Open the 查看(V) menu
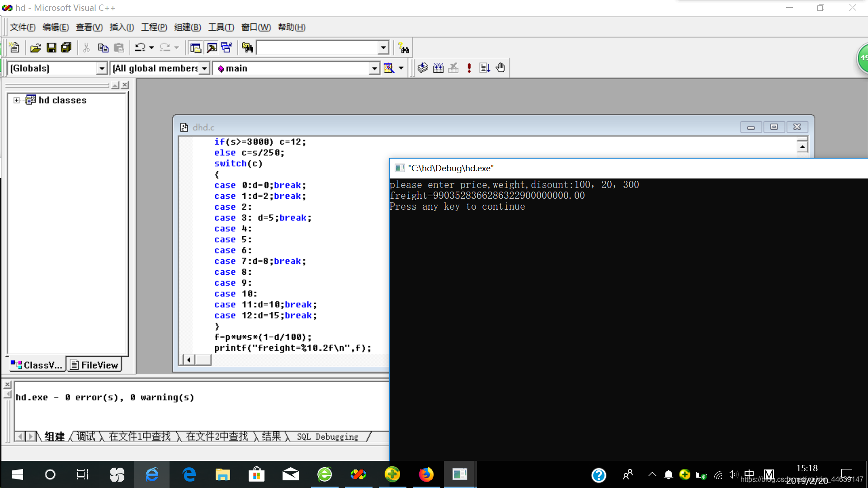The width and height of the screenshot is (868, 488). (89, 27)
